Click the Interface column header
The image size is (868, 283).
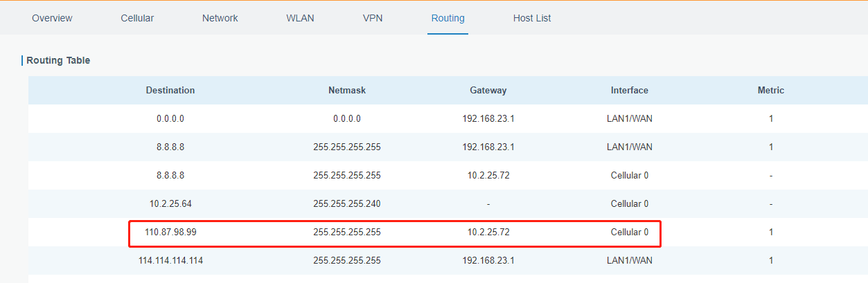point(630,90)
